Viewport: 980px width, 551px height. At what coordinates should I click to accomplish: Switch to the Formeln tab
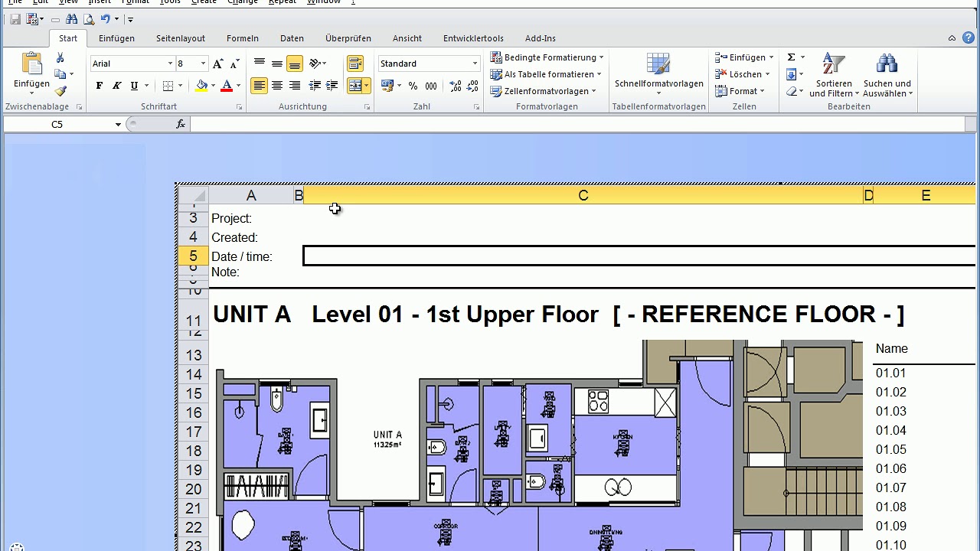(x=243, y=38)
